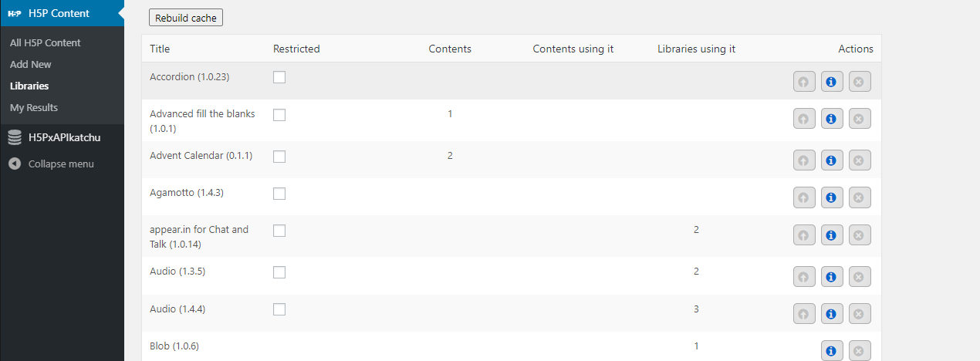Show info for Advent Calendar (0.1.1)
This screenshot has width=980, height=361.
pyautogui.click(x=832, y=160)
